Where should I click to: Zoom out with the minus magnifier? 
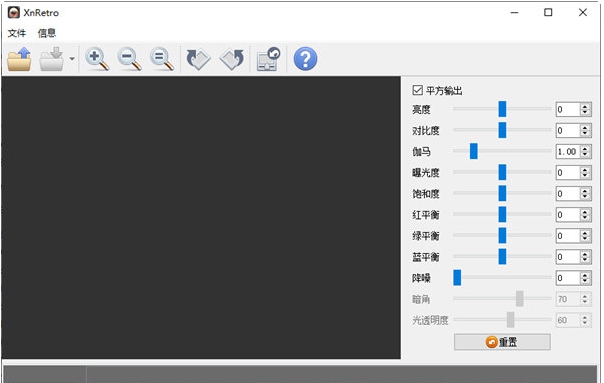[129, 59]
